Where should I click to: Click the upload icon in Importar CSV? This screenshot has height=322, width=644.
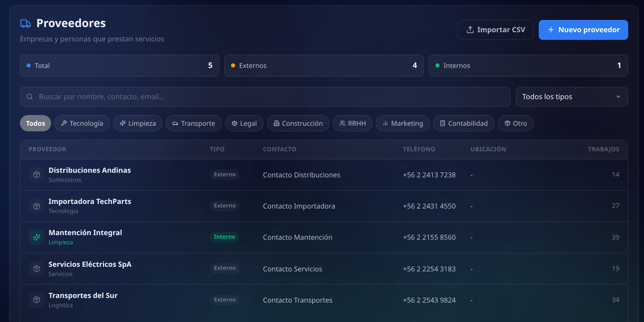pyautogui.click(x=470, y=30)
